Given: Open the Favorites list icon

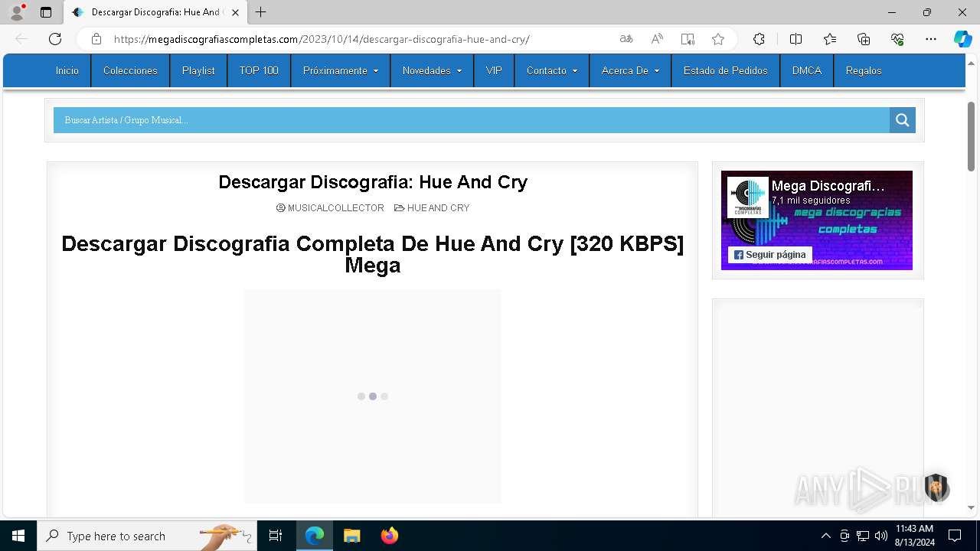Looking at the screenshot, I should tap(830, 39).
